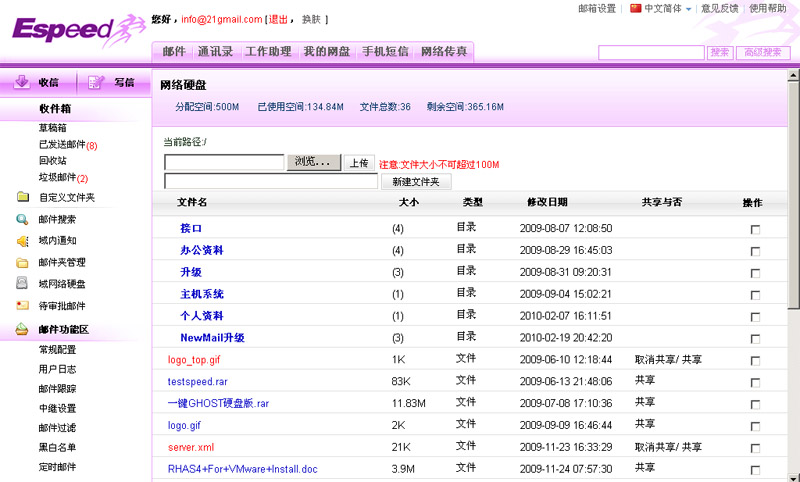Screen dimensions: 800x482
Task: Click the 收信 receive mail icon
Action: 20,83
